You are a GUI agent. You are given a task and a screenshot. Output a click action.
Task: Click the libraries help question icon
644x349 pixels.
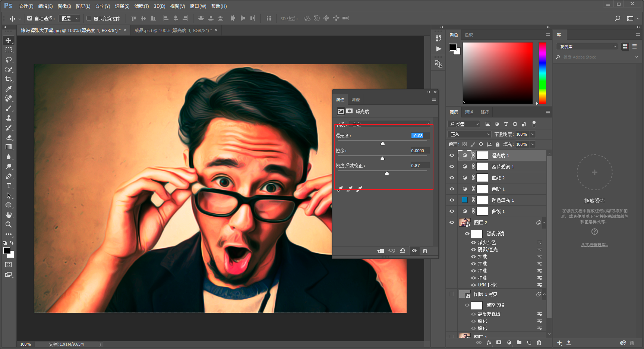tap(595, 232)
